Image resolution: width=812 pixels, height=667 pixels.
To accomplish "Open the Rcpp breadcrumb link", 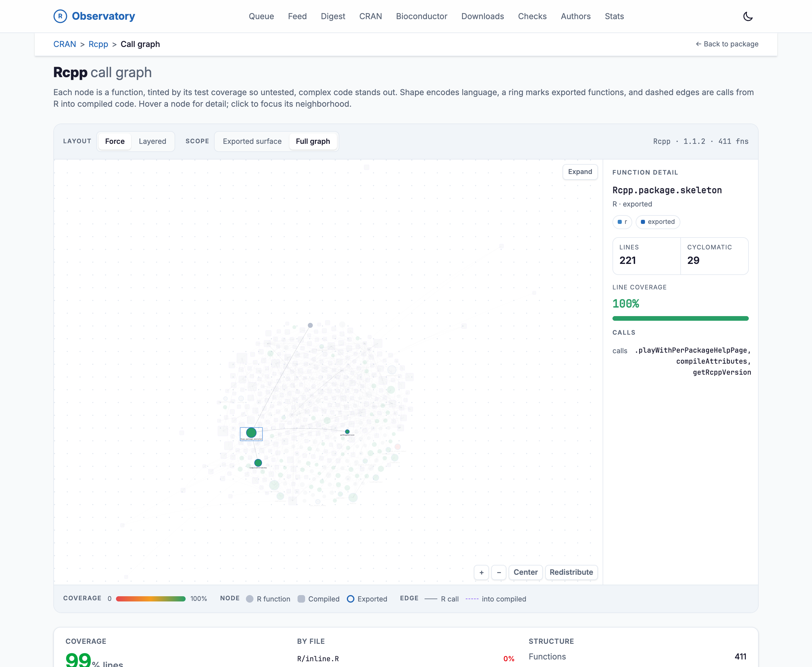I will click(x=98, y=44).
